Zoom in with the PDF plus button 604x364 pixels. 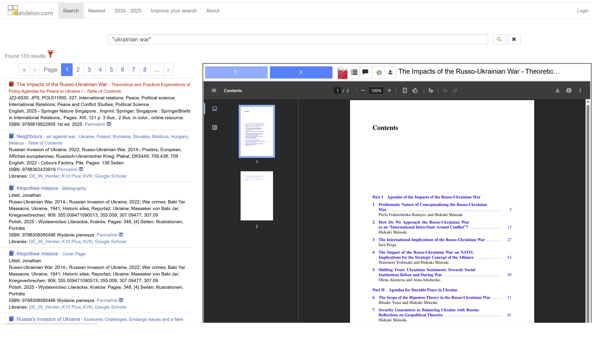click(389, 90)
